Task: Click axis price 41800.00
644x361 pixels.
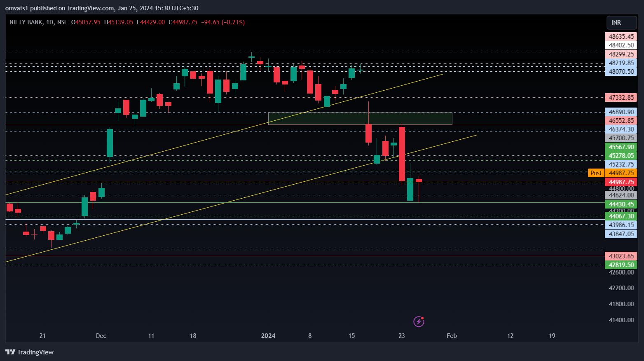Action: coord(621,304)
